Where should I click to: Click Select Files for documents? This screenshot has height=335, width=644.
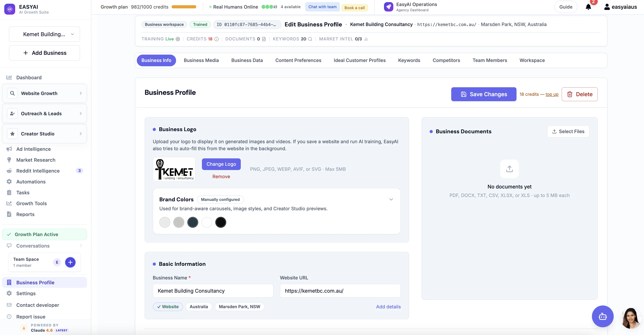568,132
